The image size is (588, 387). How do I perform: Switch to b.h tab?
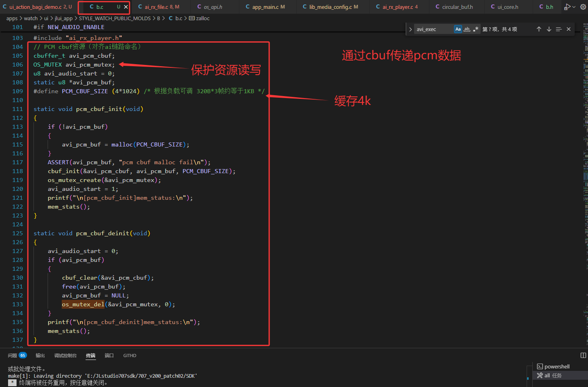pyautogui.click(x=547, y=7)
